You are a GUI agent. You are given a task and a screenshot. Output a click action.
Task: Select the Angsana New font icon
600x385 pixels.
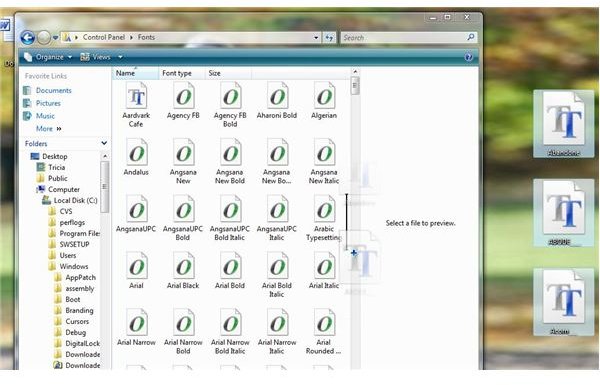pyautogui.click(x=183, y=153)
